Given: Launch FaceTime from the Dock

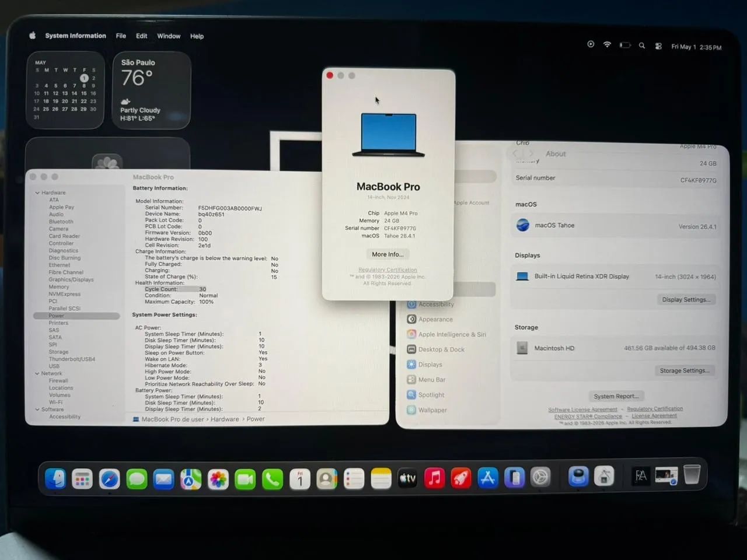Looking at the screenshot, I should pyautogui.click(x=245, y=479).
